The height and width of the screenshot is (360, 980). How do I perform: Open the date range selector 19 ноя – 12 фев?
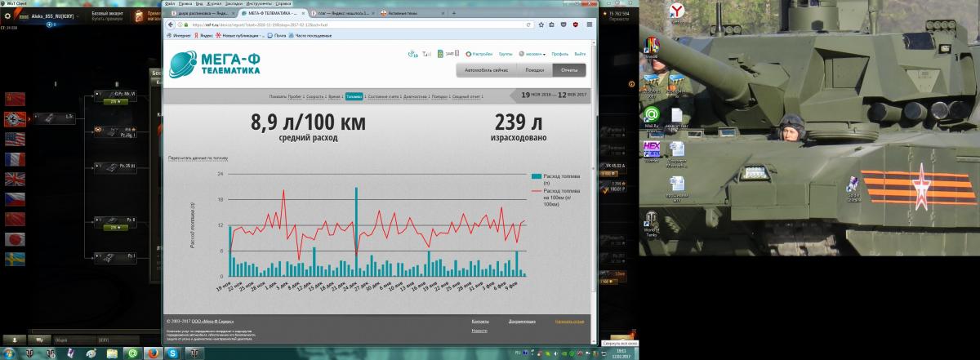coord(554,95)
